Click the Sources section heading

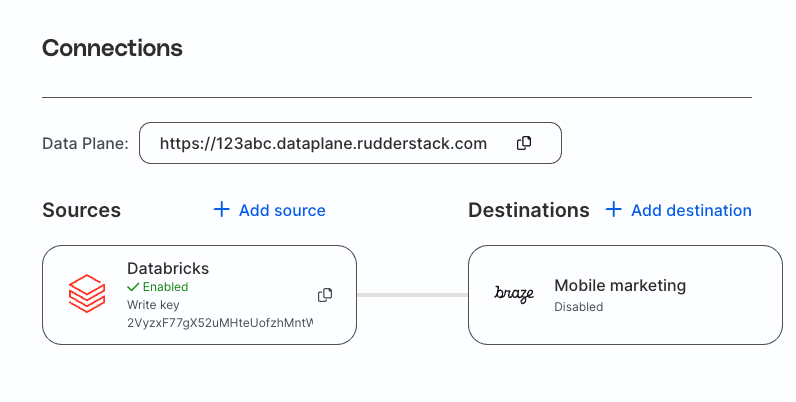tap(81, 210)
